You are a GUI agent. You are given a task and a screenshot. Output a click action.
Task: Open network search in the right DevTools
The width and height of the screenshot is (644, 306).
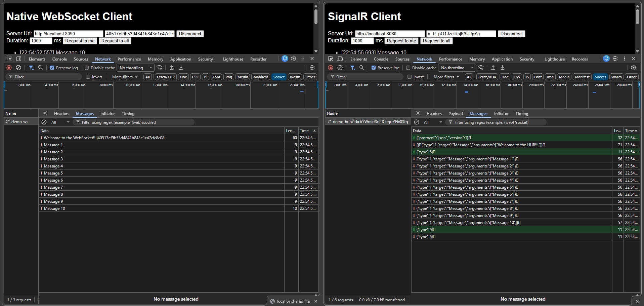[362, 68]
